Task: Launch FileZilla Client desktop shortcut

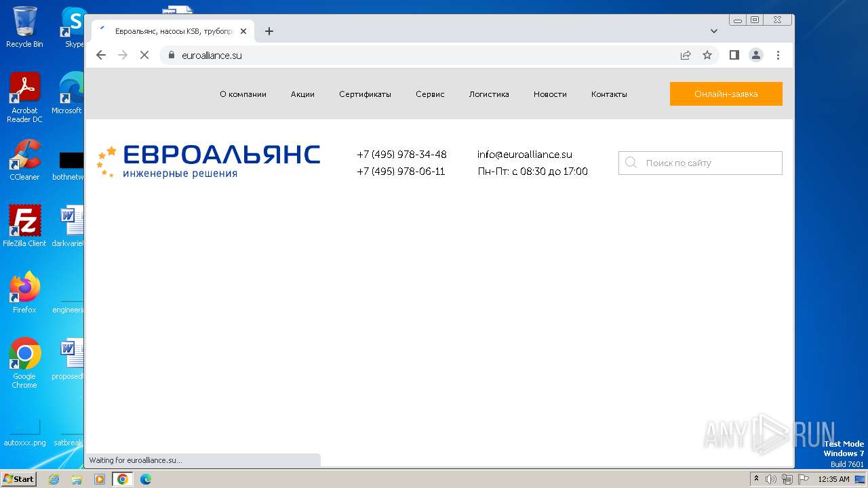Action: pos(24,226)
